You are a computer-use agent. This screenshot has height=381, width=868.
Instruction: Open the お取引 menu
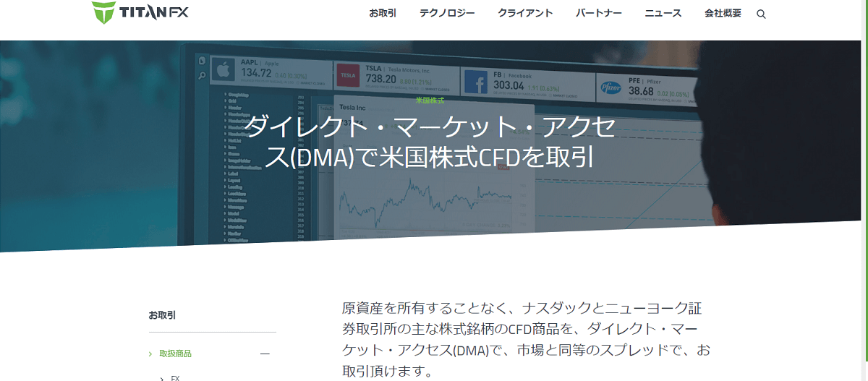383,13
